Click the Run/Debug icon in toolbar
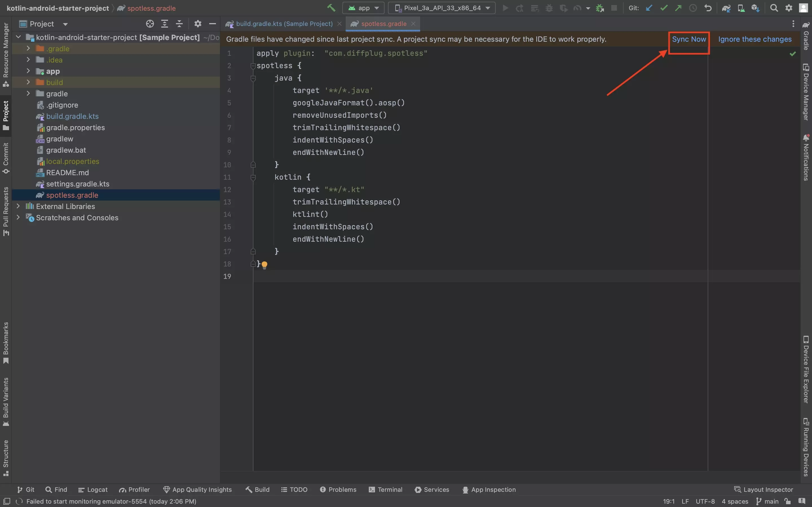This screenshot has width=812, height=507. (504, 8)
